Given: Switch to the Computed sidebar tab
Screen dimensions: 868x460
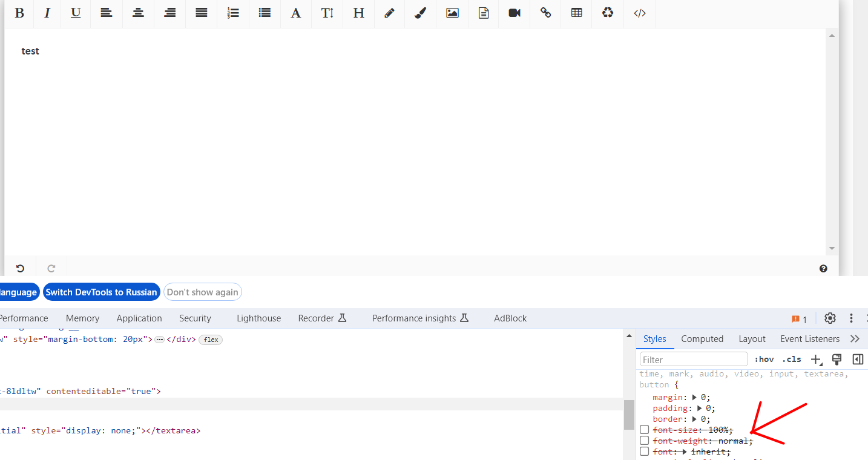Looking at the screenshot, I should pyautogui.click(x=702, y=339).
